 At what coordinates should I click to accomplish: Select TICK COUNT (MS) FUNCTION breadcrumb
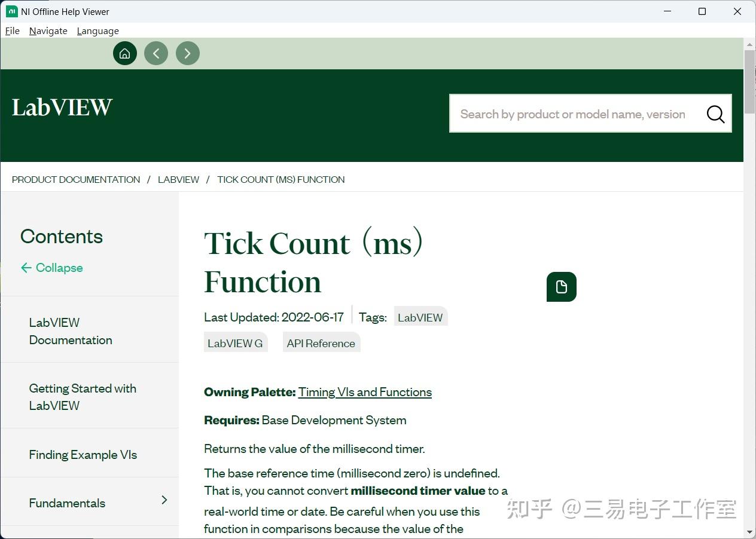(281, 179)
